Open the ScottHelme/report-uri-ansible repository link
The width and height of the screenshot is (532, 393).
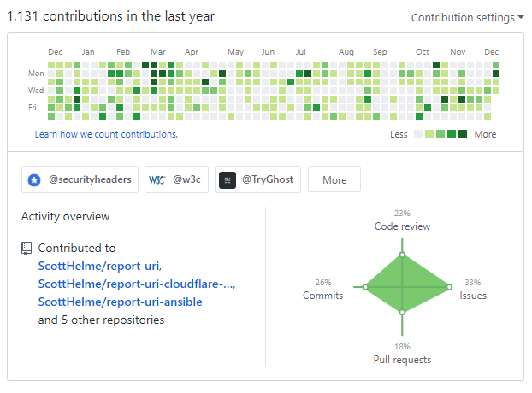pyautogui.click(x=121, y=302)
